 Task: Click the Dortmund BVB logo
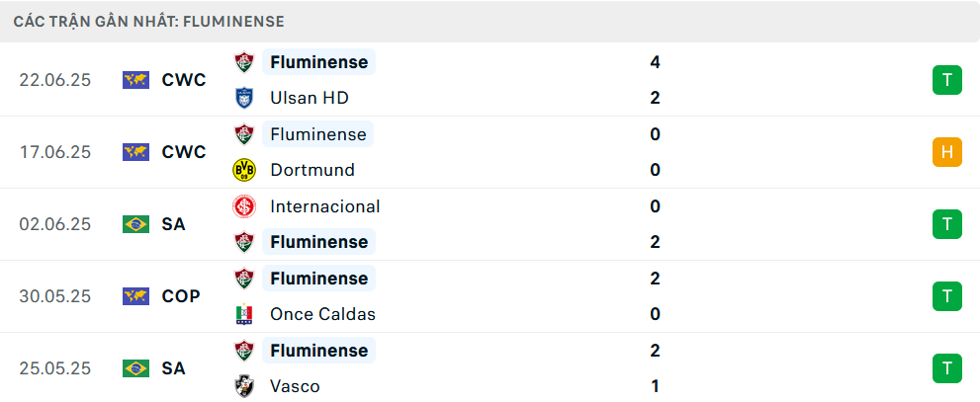tap(243, 170)
